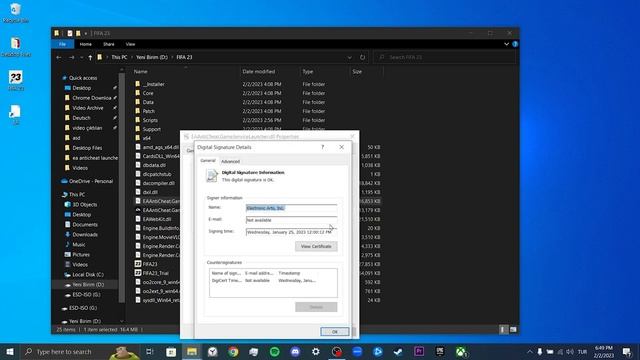Viewport: 640px width, 360px height.
Task: Select the FIFA23 executable icon
Action: 138,264
